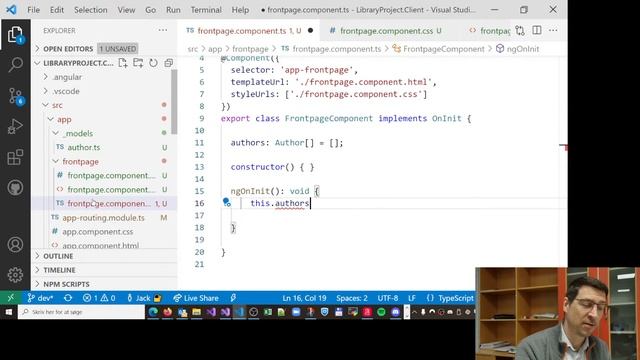
Task: Open Firefox from the taskbar
Action: pos(167,312)
